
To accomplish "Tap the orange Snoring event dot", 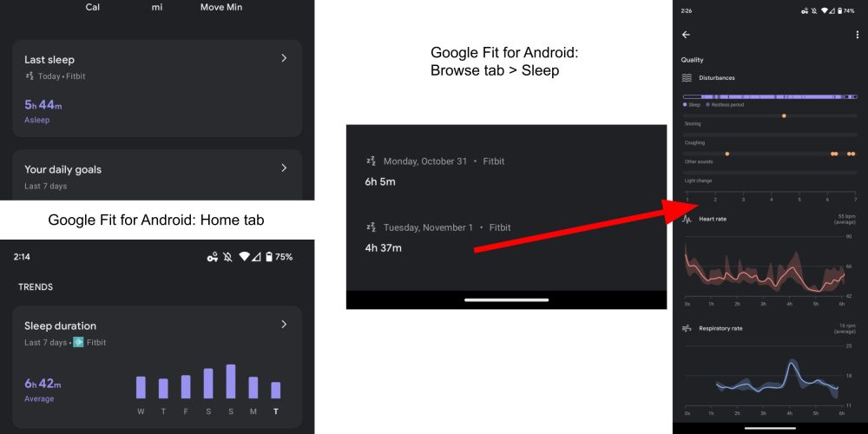I will tap(784, 115).
